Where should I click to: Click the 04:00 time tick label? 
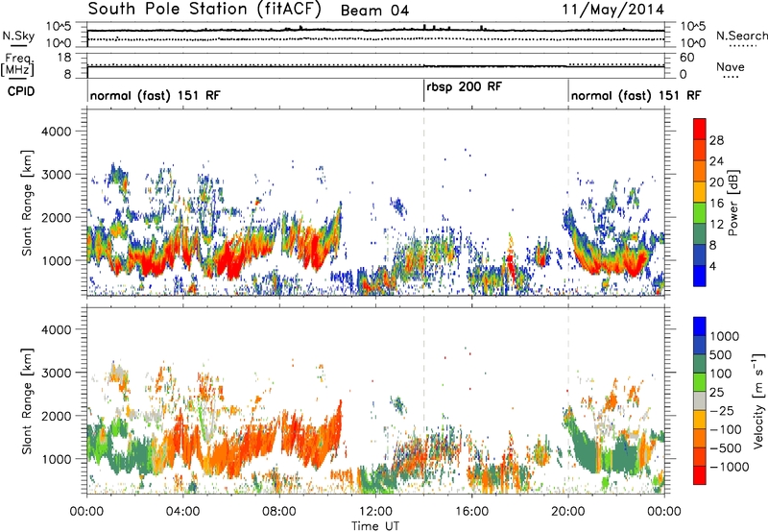183,511
